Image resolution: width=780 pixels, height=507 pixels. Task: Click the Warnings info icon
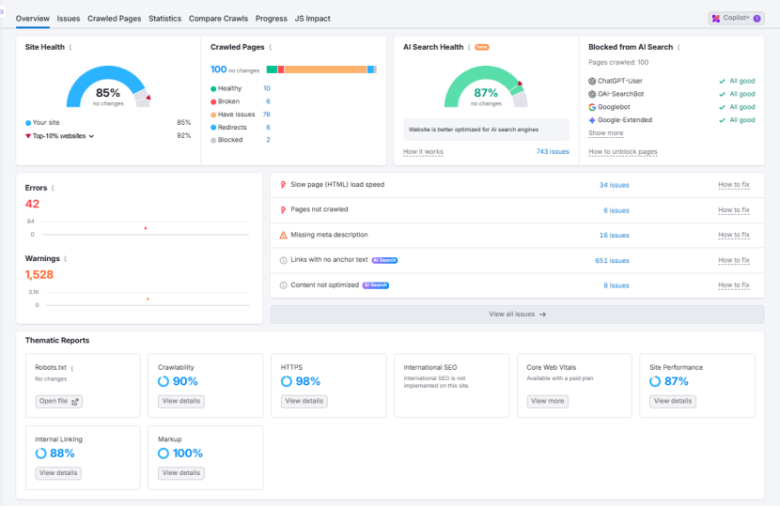tap(66, 258)
